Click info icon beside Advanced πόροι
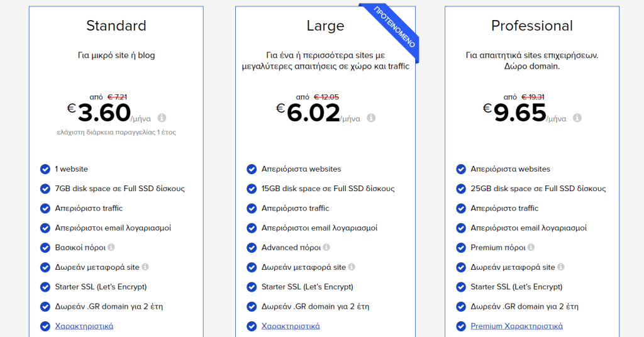 point(326,248)
